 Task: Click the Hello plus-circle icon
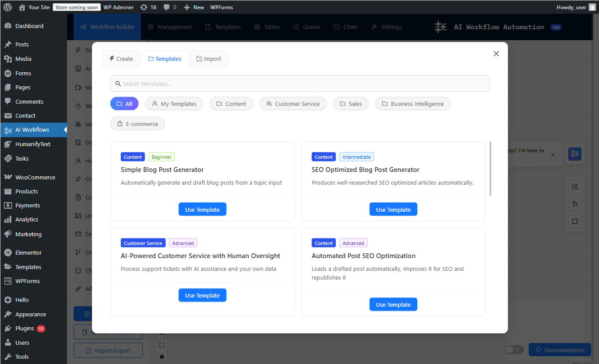(x=8, y=300)
